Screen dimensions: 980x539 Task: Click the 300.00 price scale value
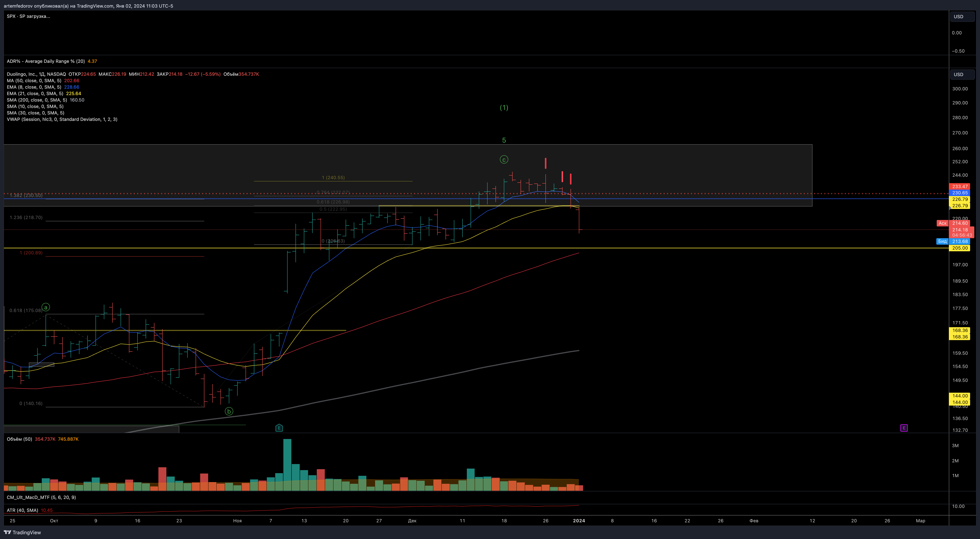pos(960,89)
